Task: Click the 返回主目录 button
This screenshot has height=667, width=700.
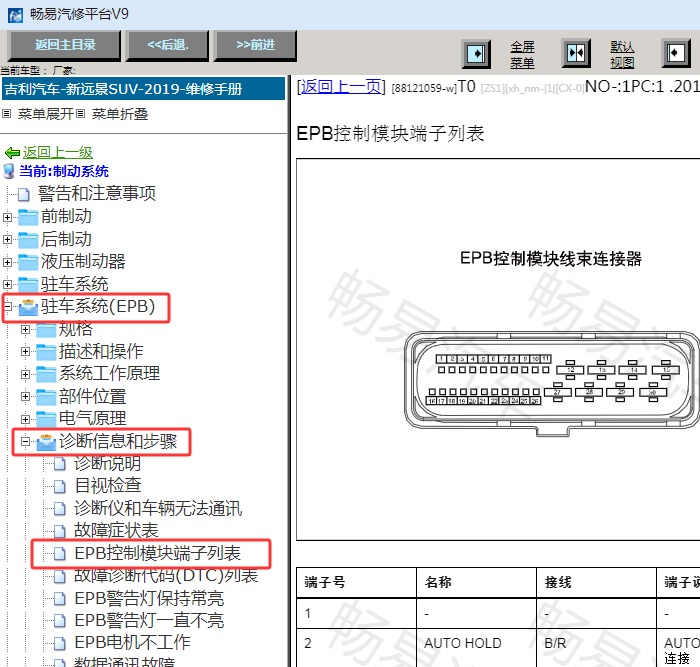Action: point(65,45)
